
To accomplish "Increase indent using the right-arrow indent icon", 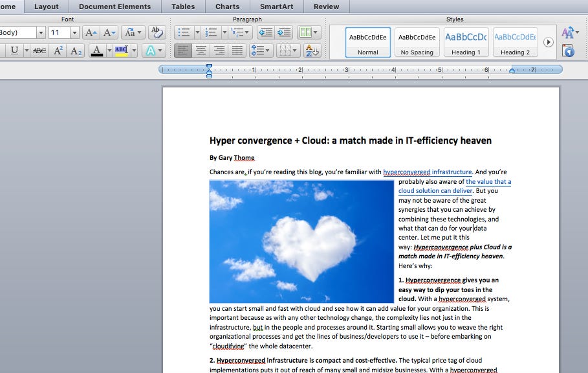I will point(286,32).
